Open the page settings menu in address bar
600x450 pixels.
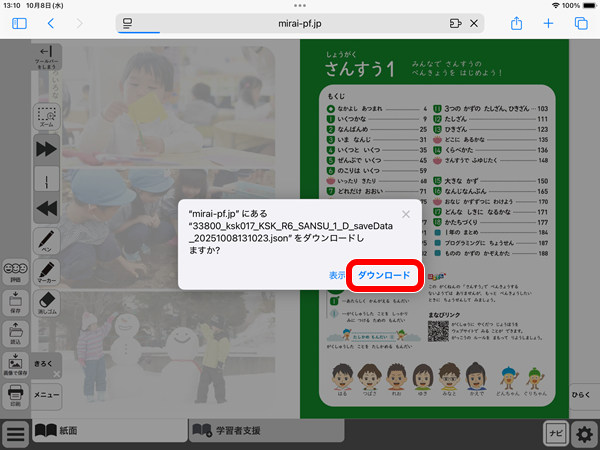(127, 24)
